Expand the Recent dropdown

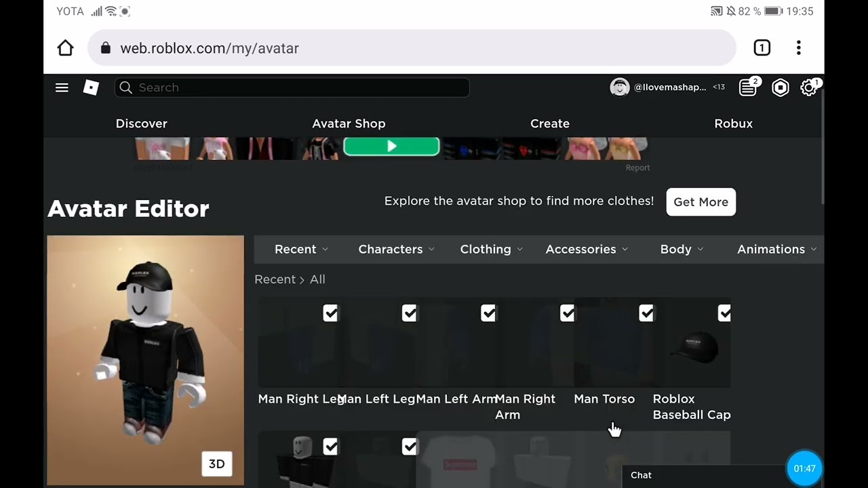click(301, 249)
